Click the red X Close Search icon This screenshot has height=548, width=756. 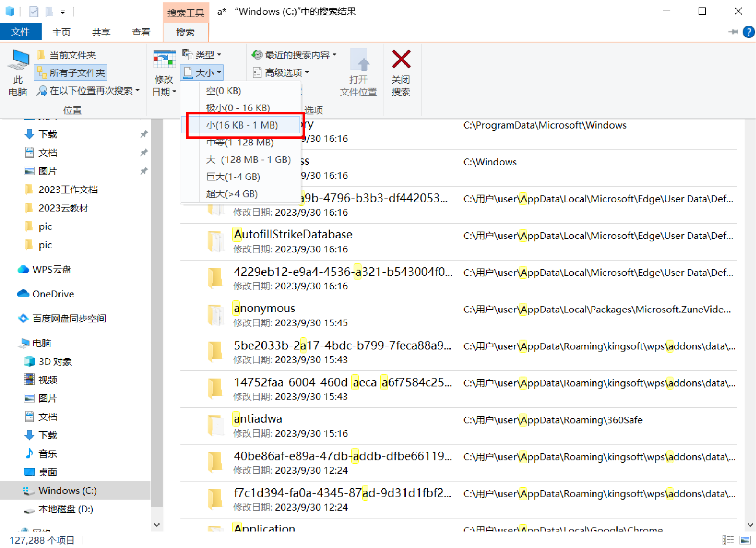[x=401, y=60]
